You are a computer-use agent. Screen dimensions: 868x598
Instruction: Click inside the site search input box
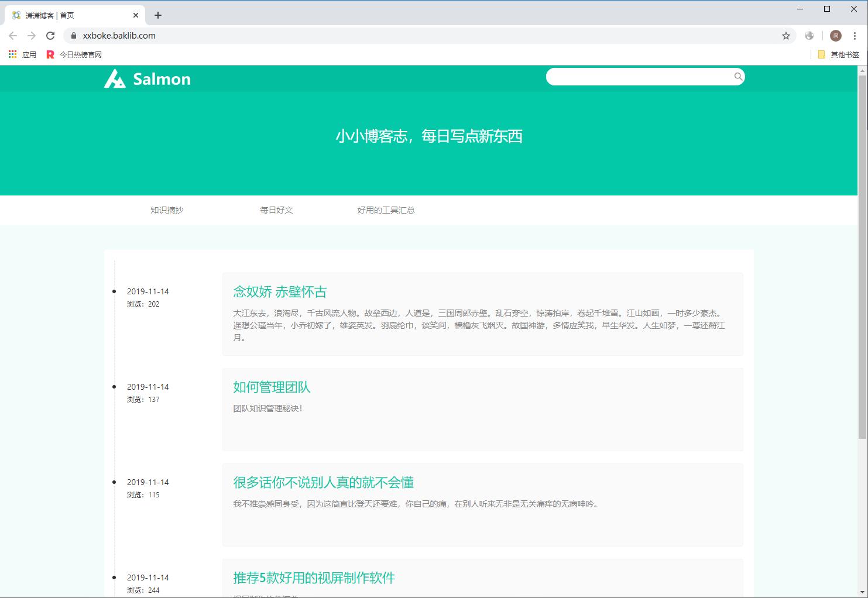pyautogui.click(x=638, y=77)
